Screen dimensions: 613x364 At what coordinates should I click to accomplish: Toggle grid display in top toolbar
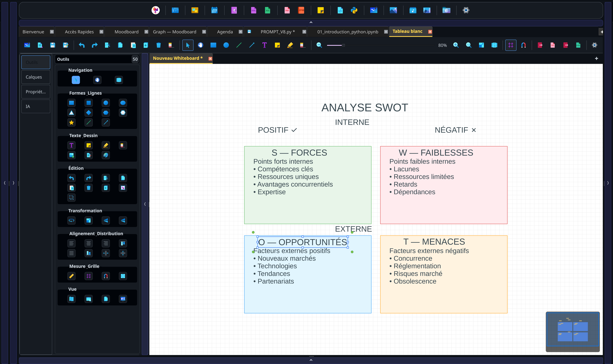(x=511, y=45)
